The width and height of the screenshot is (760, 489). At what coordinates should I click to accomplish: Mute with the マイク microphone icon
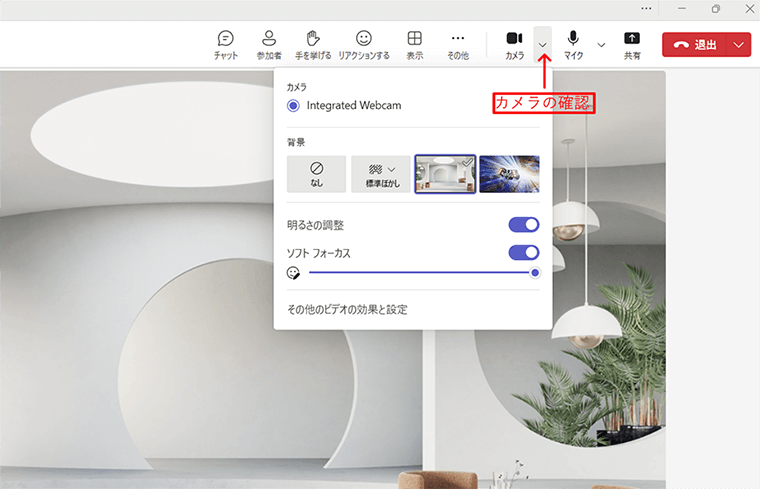coord(574,44)
